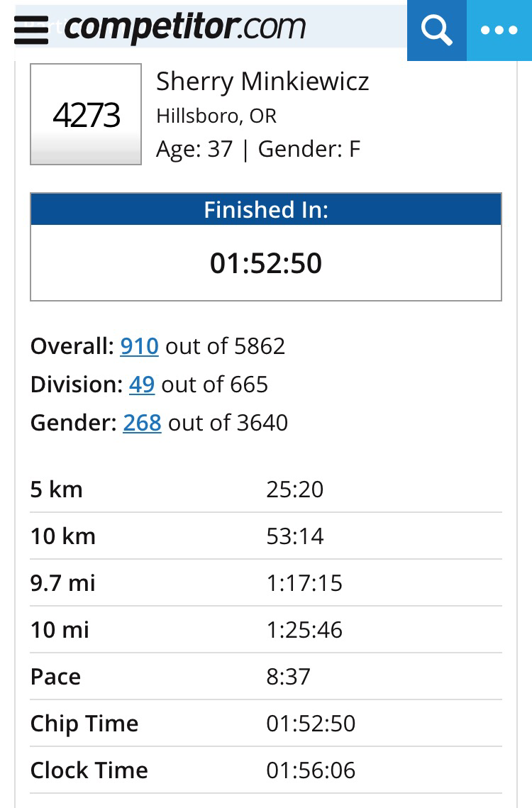The image size is (532, 808).
Task: Open the hamburger navigation menu
Action: (x=31, y=30)
